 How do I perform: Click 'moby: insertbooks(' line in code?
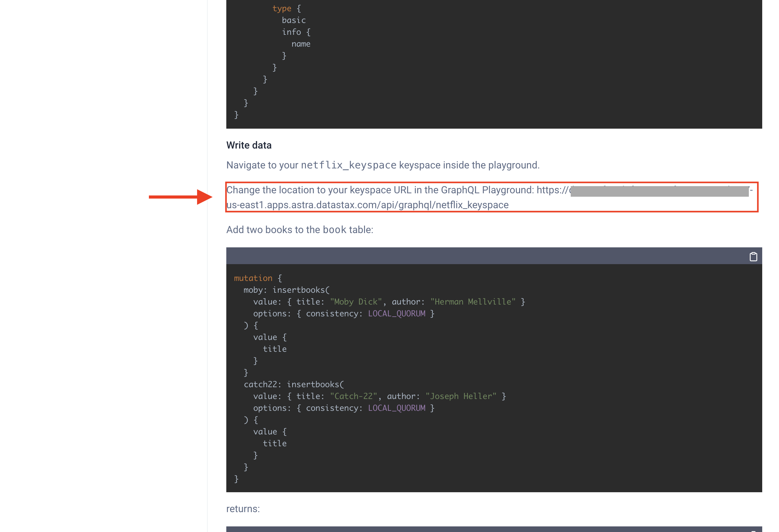pyautogui.click(x=286, y=290)
